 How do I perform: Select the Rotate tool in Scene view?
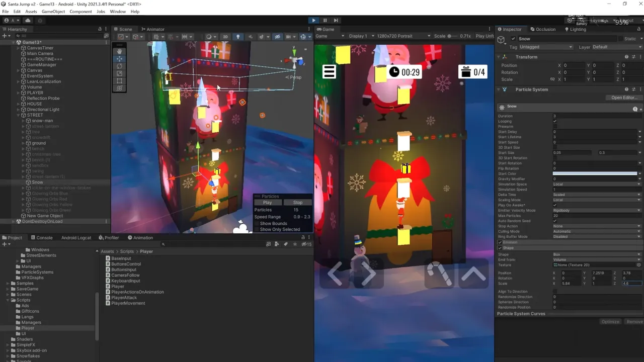[119, 66]
